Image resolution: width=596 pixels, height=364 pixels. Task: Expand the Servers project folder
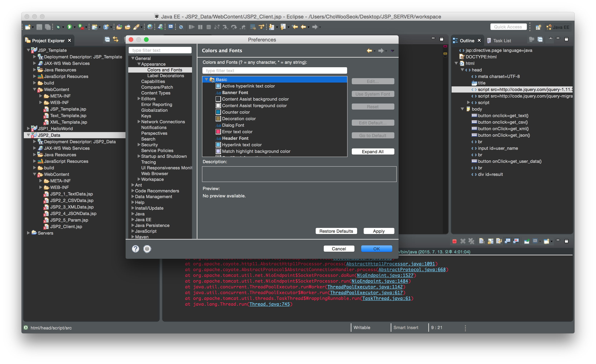click(29, 233)
